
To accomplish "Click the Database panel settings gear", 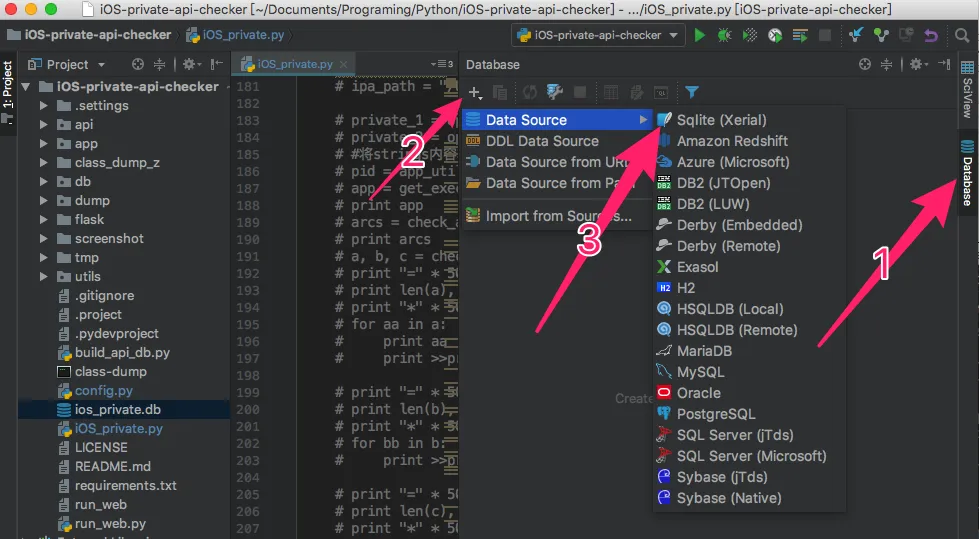I will (917, 64).
